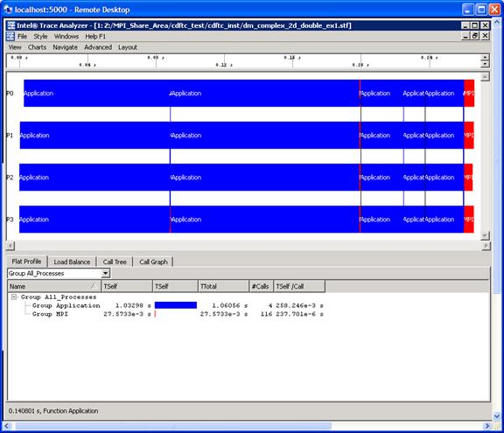Click the 0.20 s time ruler marker
The width and height of the screenshot is (504, 433).
360,65
